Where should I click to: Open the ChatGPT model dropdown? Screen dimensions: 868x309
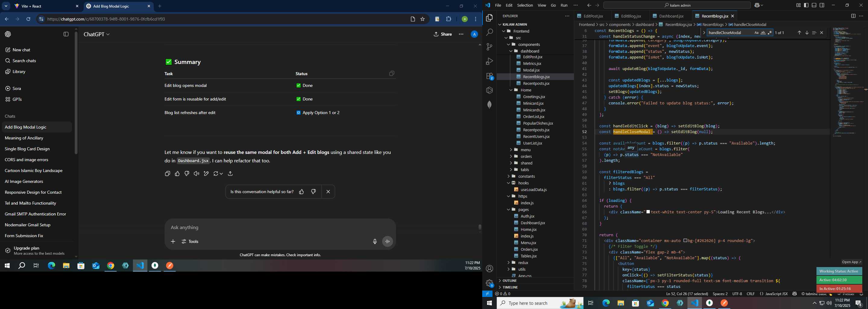[97, 34]
